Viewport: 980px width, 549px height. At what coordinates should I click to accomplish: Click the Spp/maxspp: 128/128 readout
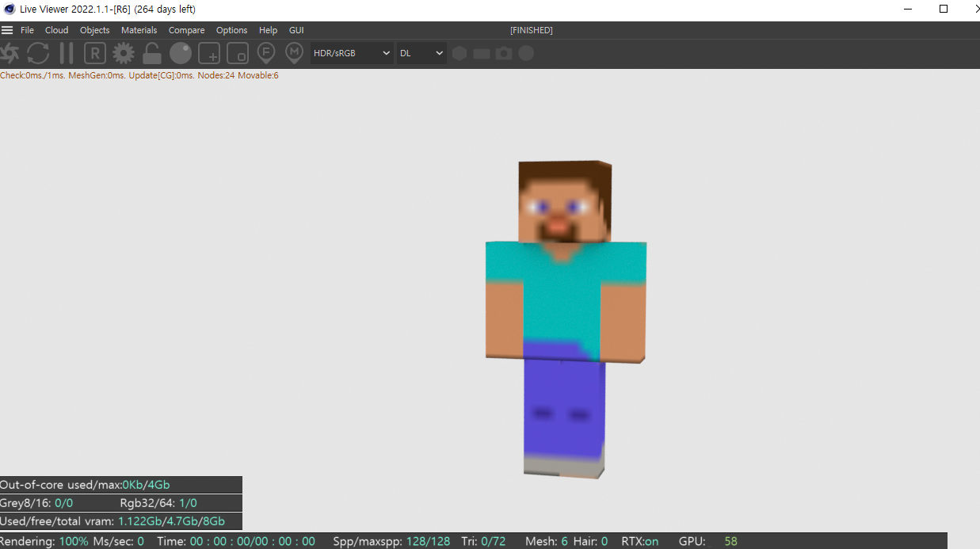pos(391,542)
